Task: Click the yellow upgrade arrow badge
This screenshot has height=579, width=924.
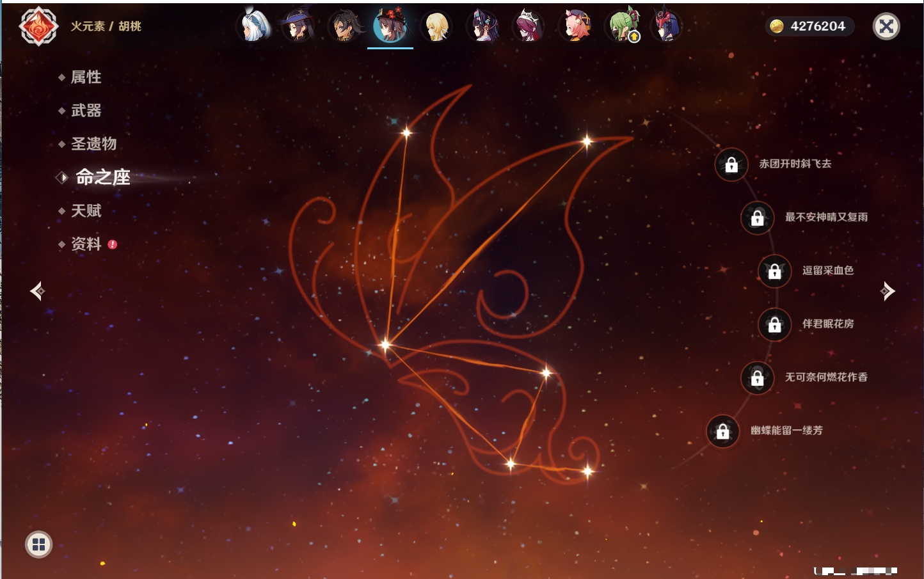Action: 634,37
